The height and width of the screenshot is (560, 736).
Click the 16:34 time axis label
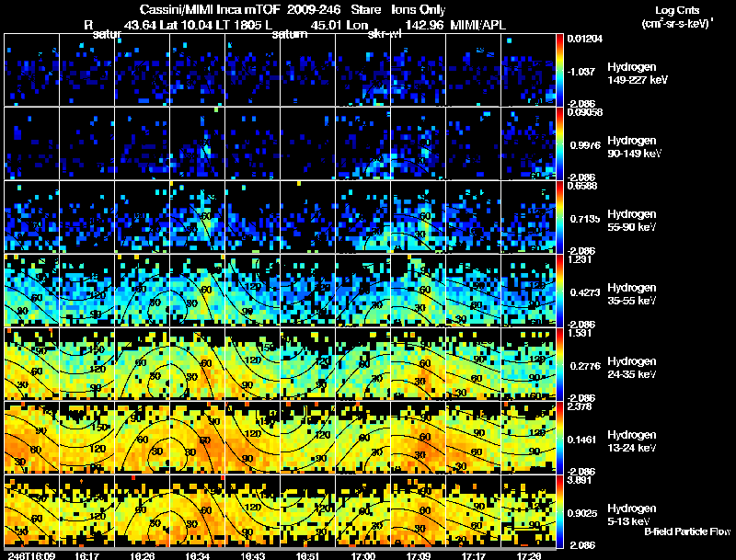[x=197, y=555]
